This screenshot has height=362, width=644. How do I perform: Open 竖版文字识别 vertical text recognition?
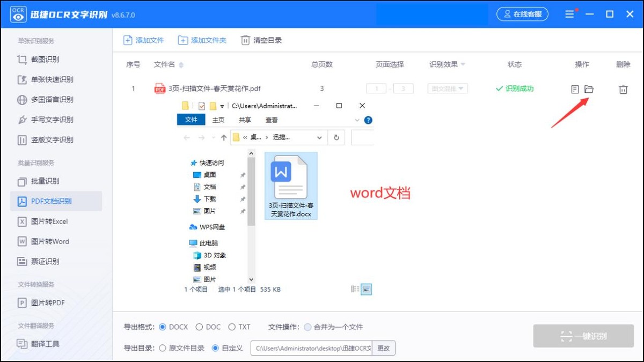46,139
